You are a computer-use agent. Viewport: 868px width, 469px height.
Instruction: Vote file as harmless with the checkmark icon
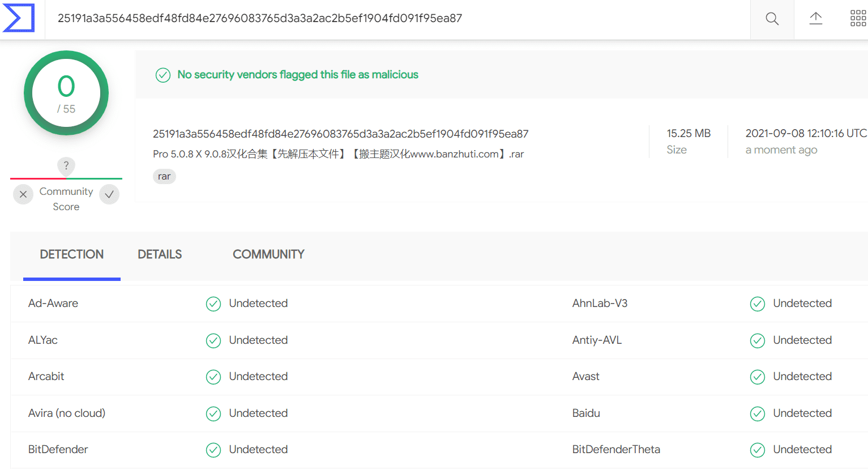[x=109, y=194]
